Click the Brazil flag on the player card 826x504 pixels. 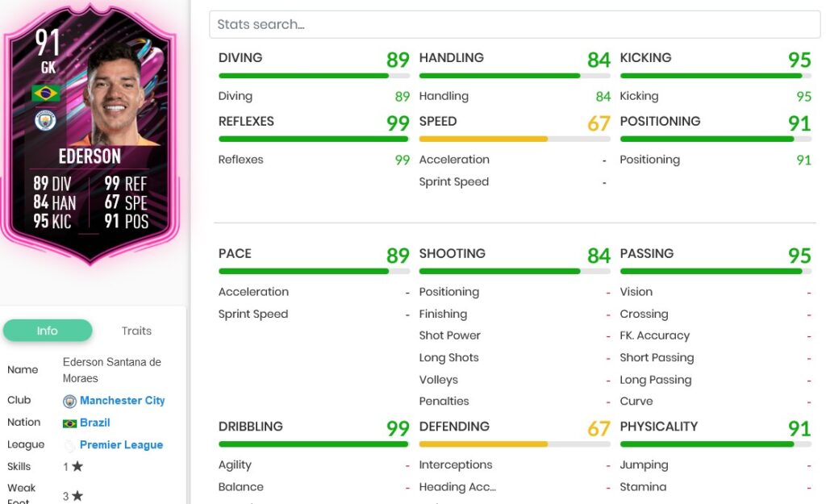[44, 94]
